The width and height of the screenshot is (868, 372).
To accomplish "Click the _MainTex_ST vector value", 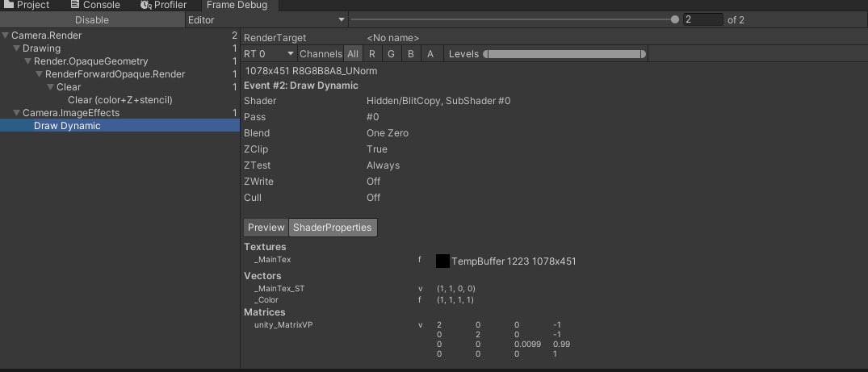I will (456, 289).
